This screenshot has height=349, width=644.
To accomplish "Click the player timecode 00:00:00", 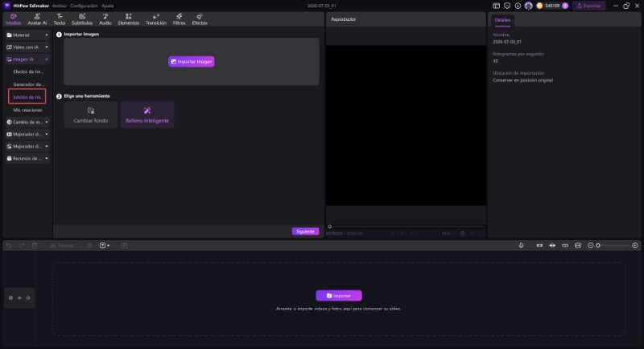I will pos(334,234).
